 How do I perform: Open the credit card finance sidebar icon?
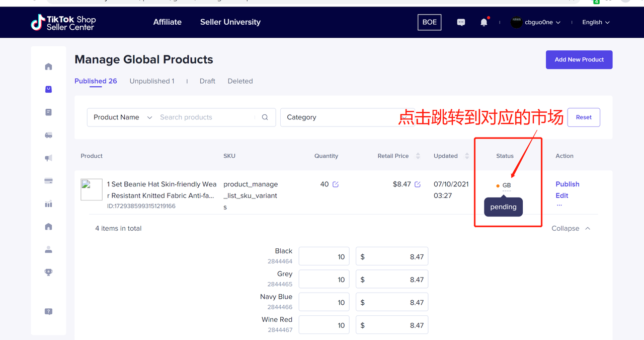coord(48,181)
